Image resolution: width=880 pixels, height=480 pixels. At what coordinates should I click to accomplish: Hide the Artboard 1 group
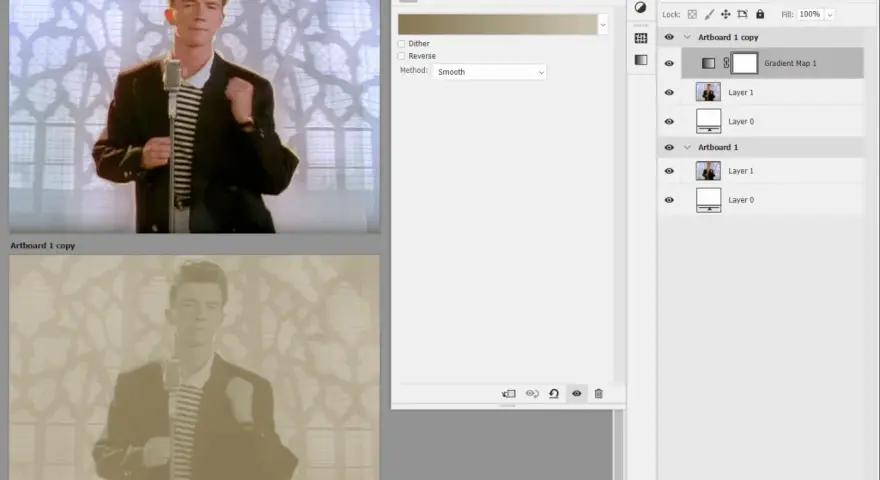point(669,148)
